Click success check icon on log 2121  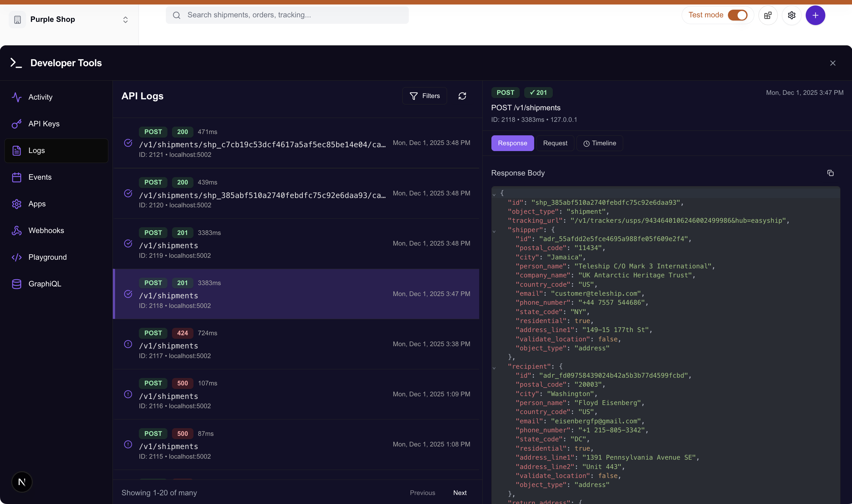[x=128, y=143]
